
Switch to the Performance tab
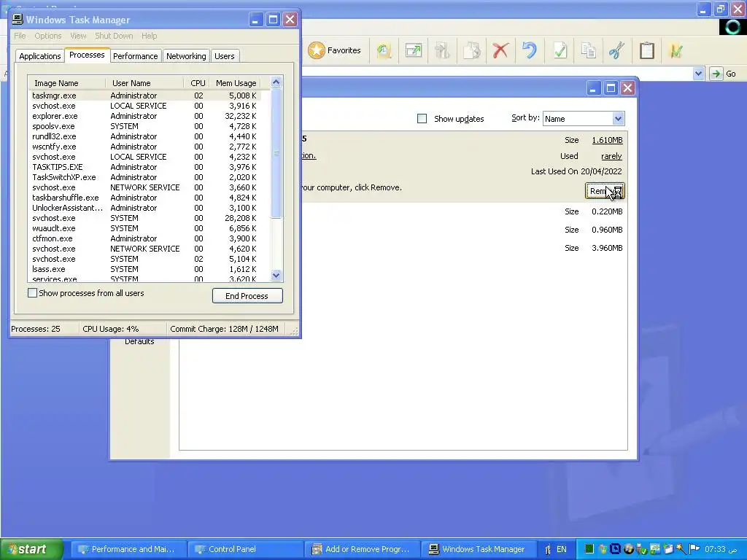click(135, 56)
